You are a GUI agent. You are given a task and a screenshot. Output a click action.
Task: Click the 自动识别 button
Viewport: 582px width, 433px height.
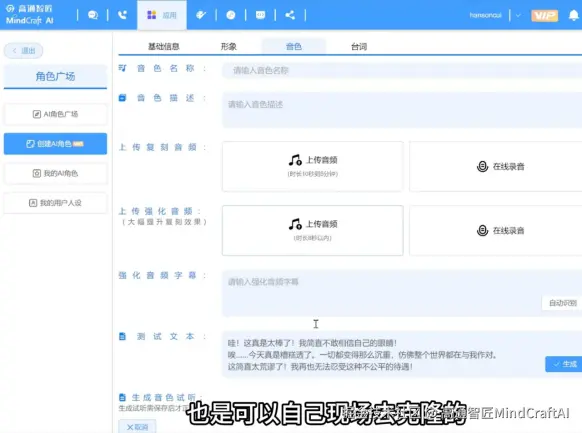coord(563,303)
